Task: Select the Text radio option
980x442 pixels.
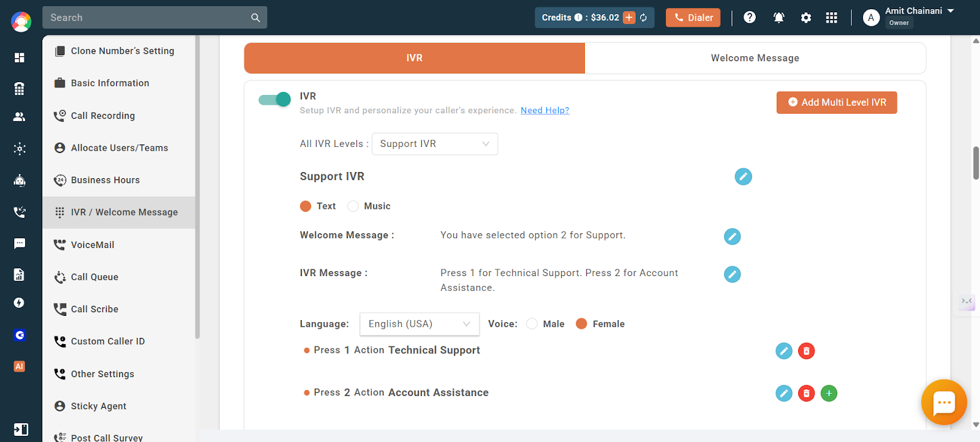Action: point(306,206)
